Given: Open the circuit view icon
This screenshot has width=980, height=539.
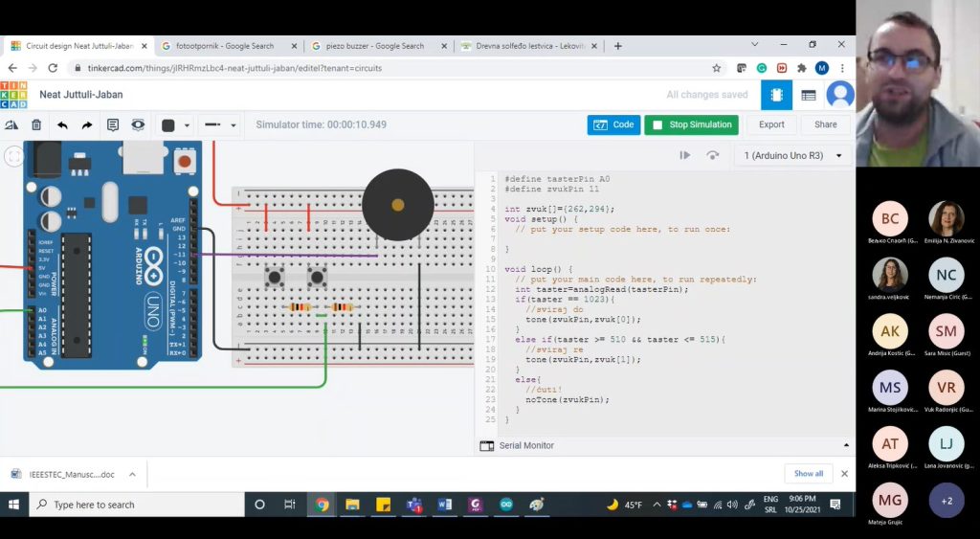Looking at the screenshot, I should tap(776, 95).
